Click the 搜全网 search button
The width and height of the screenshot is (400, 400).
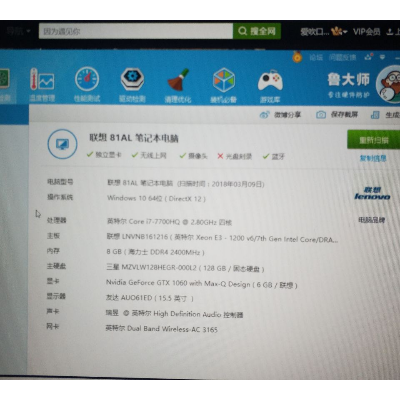point(257,31)
